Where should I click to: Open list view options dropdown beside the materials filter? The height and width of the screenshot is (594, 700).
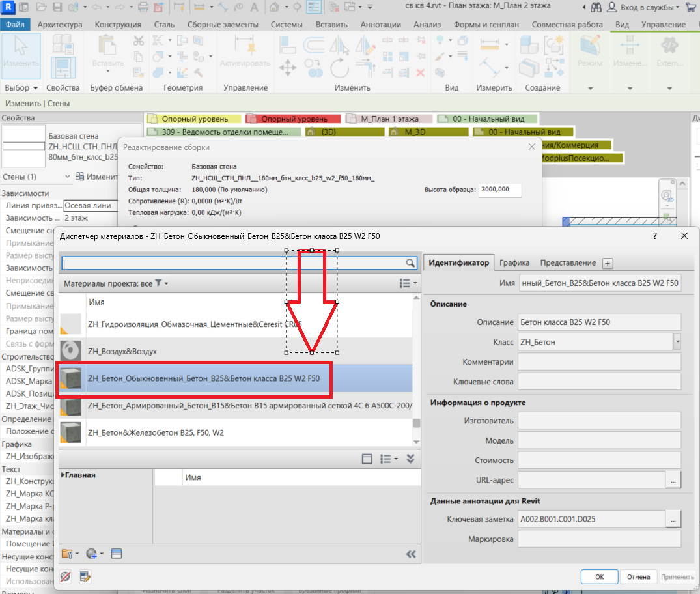[x=408, y=283]
